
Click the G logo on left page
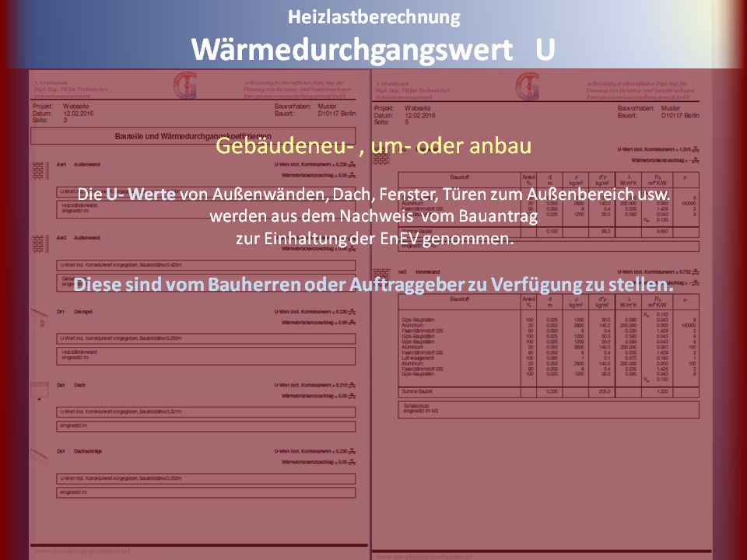coord(187,84)
